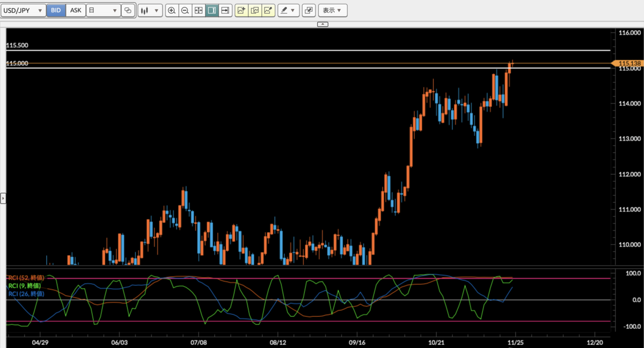Click the chart link icon beside timeframe selector
Image resolution: width=644 pixels, height=348 pixels.
tap(128, 10)
